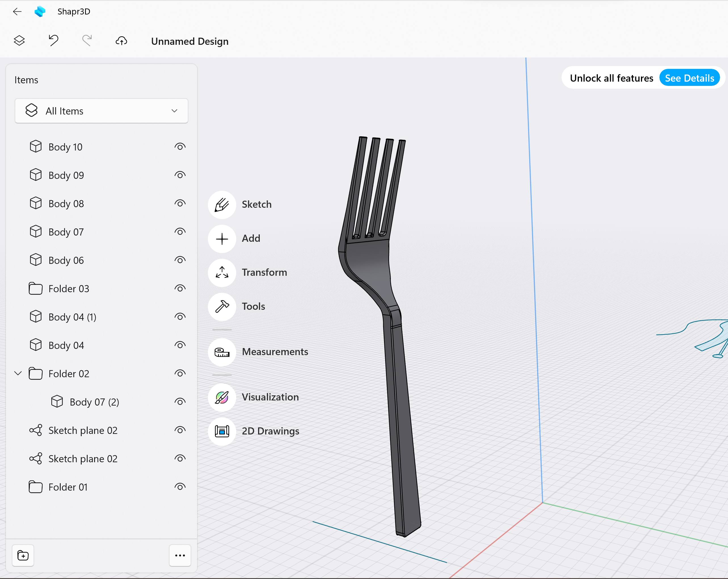This screenshot has width=728, height=579.
Task: Click the undo arrow
Action: [x=53, y=41]
